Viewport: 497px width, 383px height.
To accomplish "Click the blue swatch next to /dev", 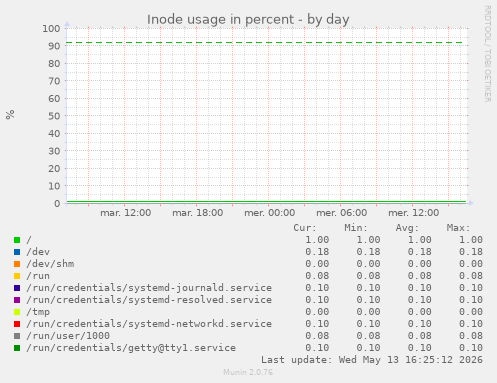I will [17, 252].
